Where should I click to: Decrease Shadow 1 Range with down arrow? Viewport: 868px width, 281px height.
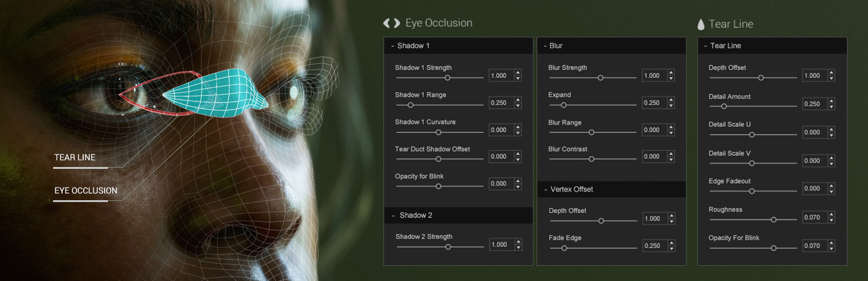[x=518, y=106]
